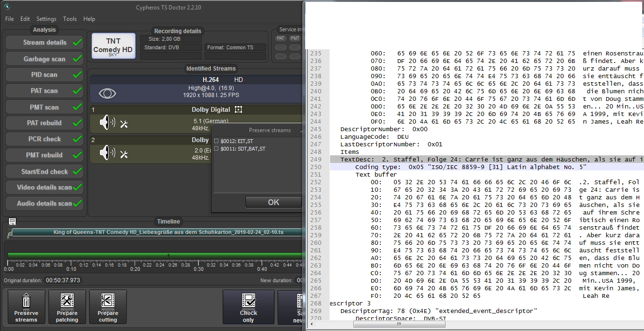Viewport: 644px width, 331px height.
Task: Click the PAT rebuild step
Action: pyautogui.click(x=45, y=123)
